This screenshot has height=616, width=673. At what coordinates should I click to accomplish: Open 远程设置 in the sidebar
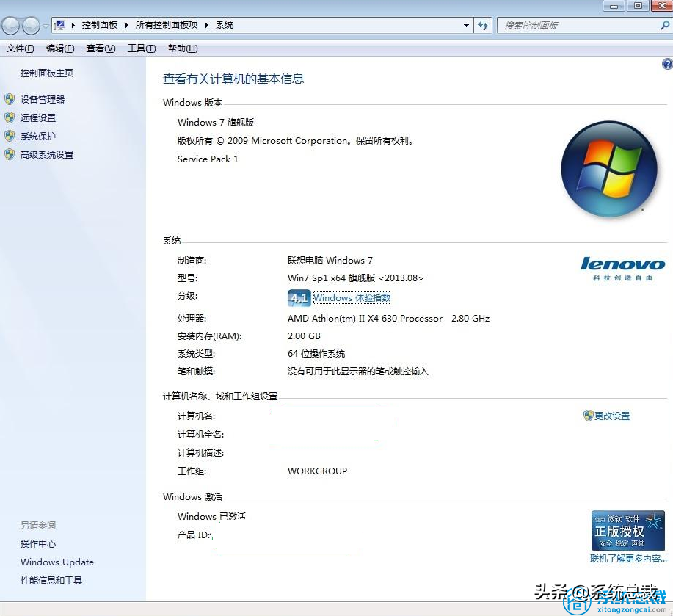click(38, 118)
